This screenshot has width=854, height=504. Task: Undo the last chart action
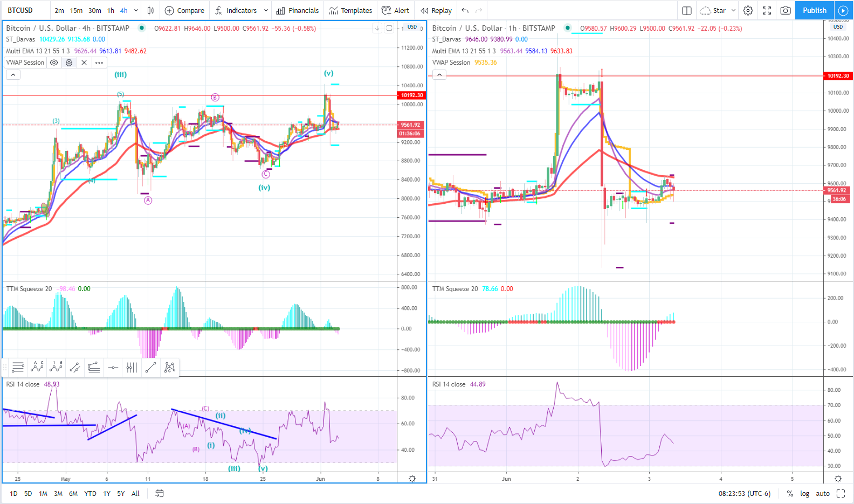(x=465, y=10)
